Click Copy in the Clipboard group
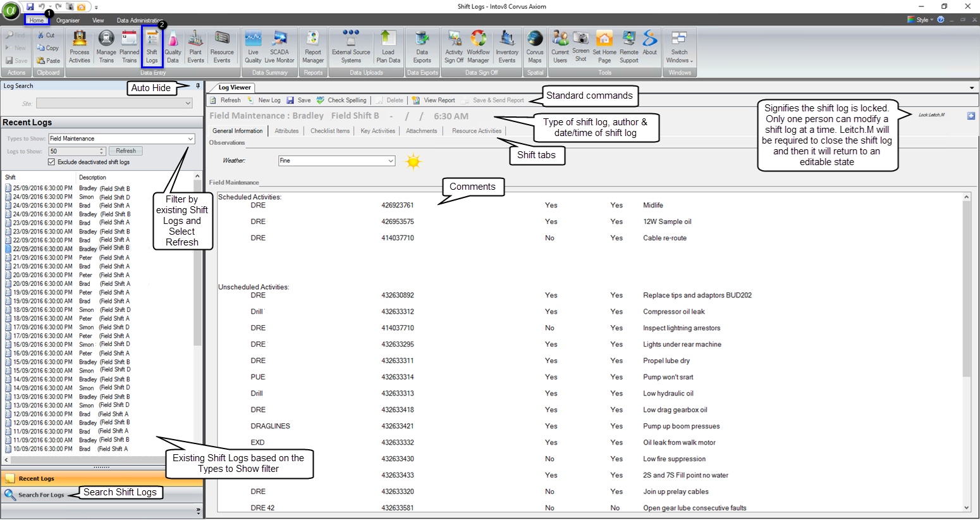This screenshot has width=980, height=520. coord(48,48)
